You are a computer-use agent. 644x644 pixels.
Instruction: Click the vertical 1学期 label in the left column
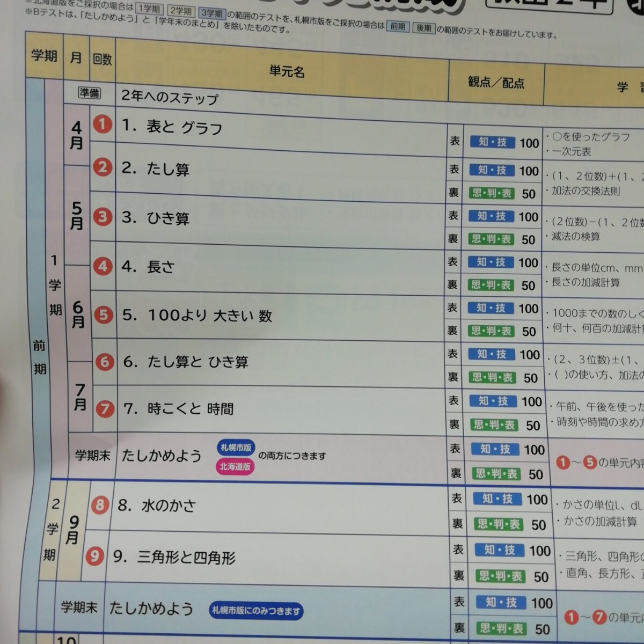pos(55,285)
